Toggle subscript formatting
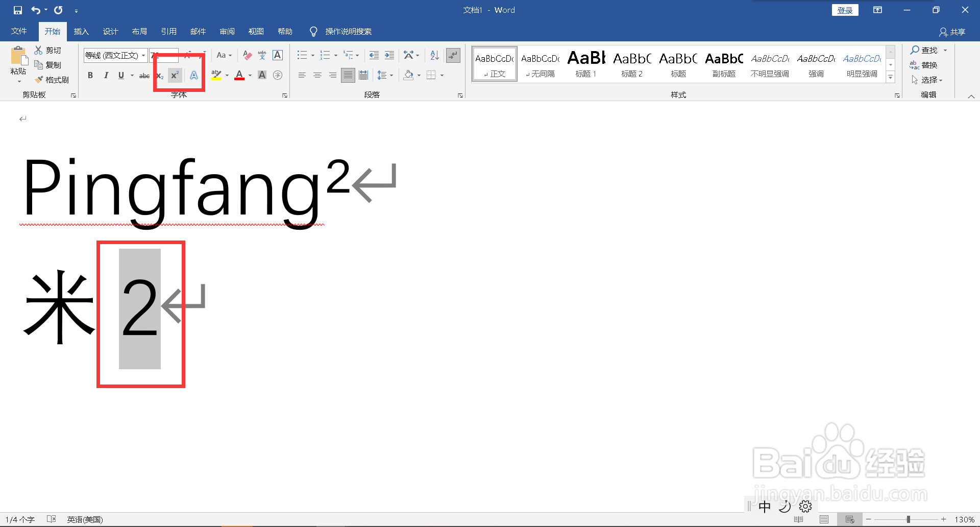The height and width of the screenshot is (527, 980). point(160,75)
